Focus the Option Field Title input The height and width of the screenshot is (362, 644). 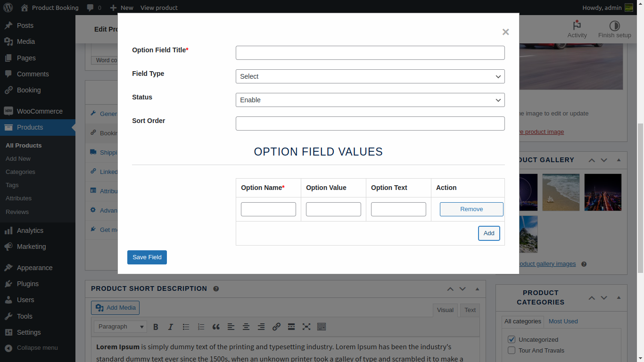(x=370, y=53)
